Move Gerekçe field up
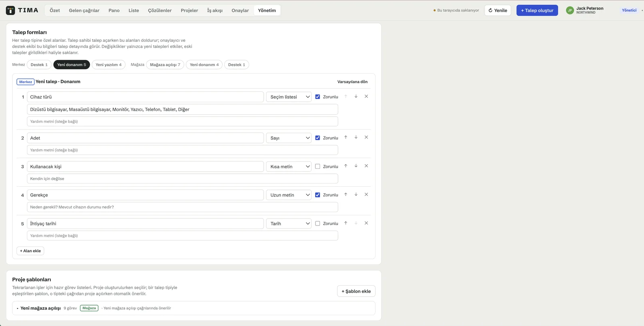 346,194
